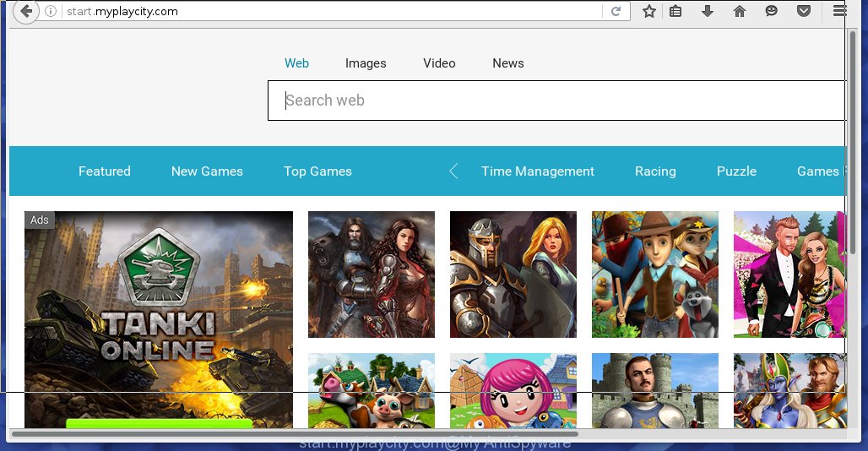Save page to Pocket icon
The image size is (868, 451).
(x=804, y=11)
